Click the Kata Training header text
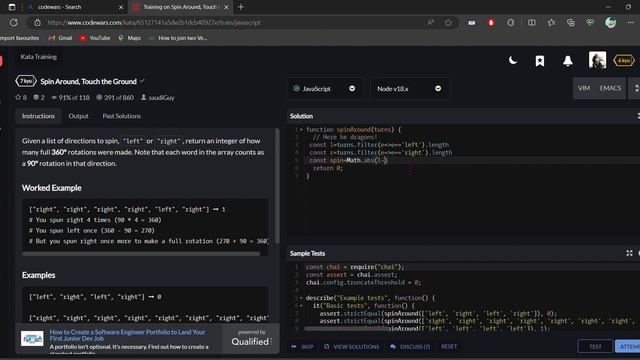 pos(39,57)
